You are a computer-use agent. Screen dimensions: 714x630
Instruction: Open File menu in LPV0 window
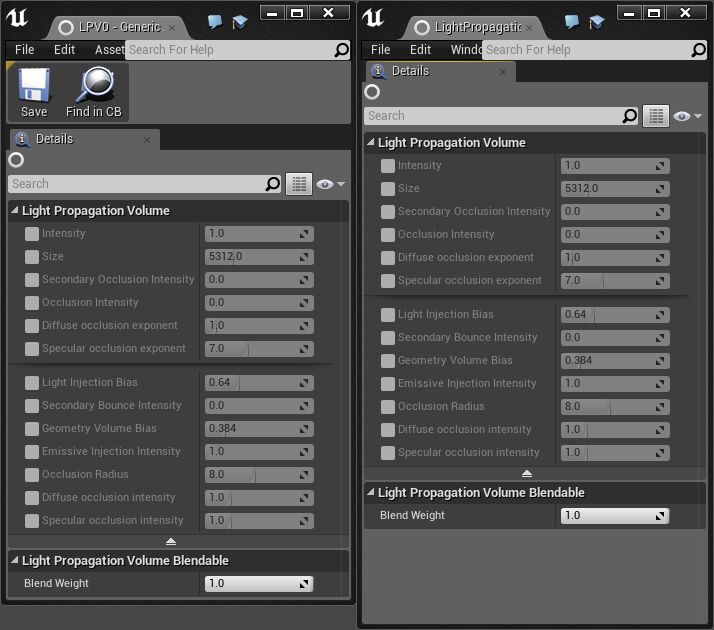click(x=25, y=50)
